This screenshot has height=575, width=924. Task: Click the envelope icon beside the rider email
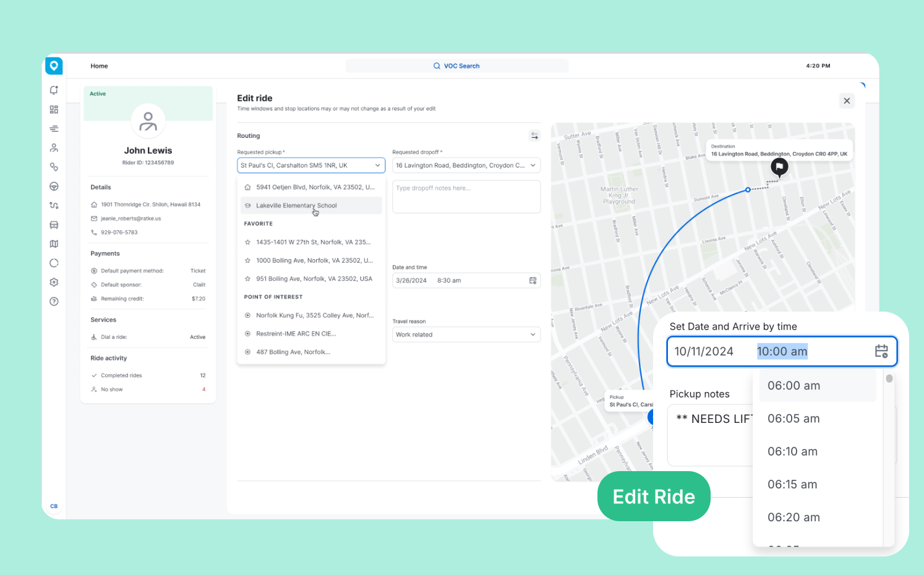(x=94, y=218)
